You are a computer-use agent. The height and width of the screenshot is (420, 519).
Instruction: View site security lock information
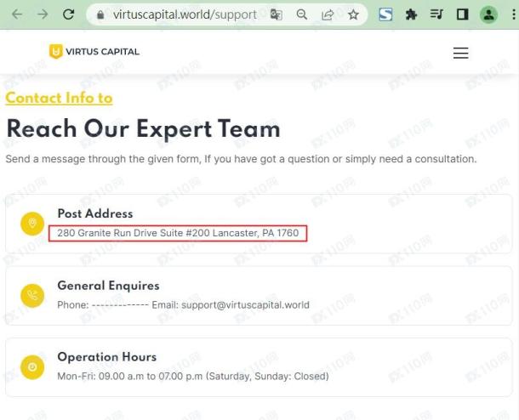point(100,14)
